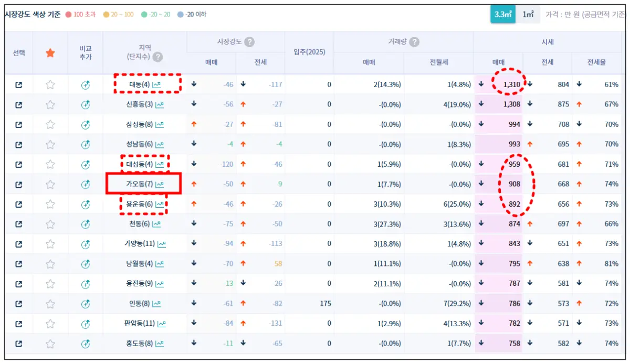
Task: Open the 대동(4) region link
Action: pyautogui.click(x=139, y=83)
